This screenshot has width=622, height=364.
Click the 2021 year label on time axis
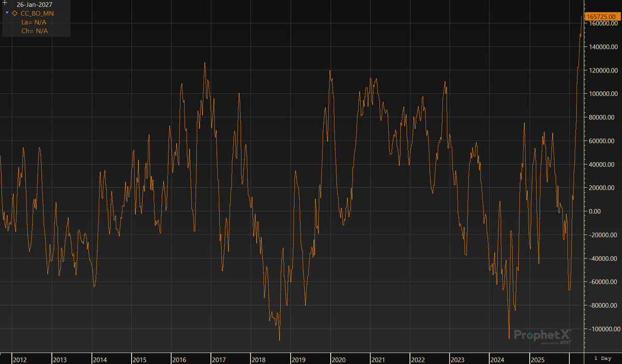pos(378,359)
